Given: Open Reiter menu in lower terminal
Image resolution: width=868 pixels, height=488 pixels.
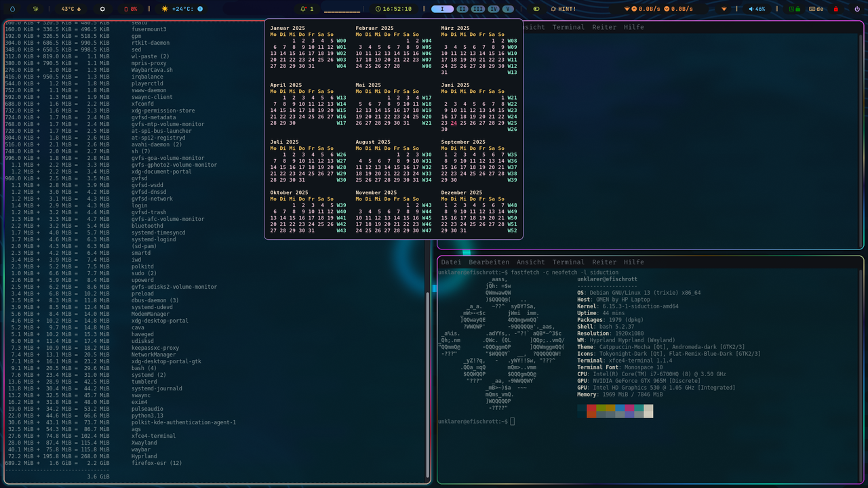Looking at the screenshot, I should pyautogui.click(x=604, y=262).
